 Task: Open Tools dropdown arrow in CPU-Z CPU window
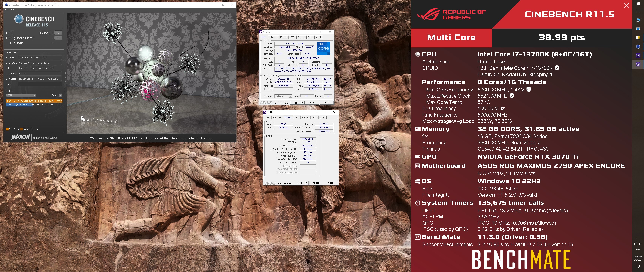point(303,103)
